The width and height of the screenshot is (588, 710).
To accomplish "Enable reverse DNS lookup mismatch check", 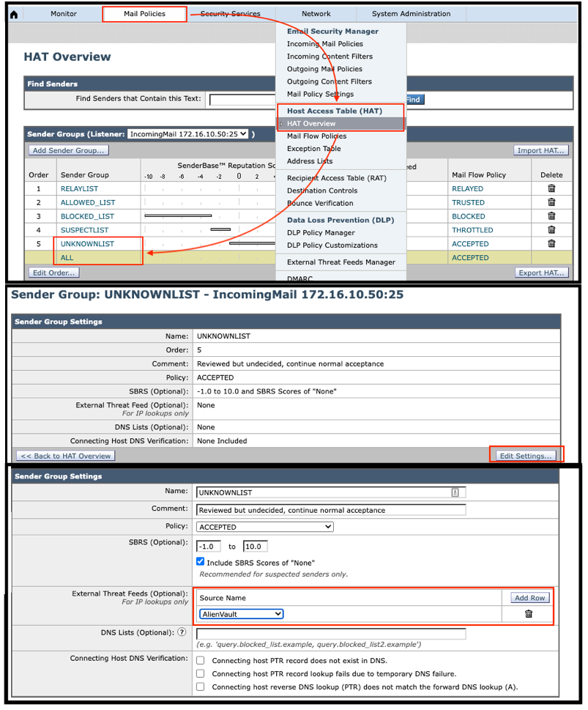I will click(x=201, y=687).
